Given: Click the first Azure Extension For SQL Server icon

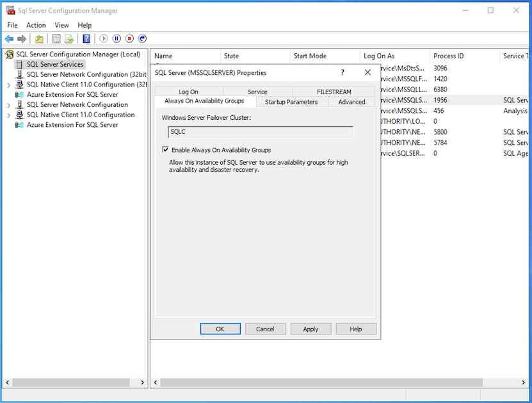Looking at the screenshot, I should [x=20, y=95].
